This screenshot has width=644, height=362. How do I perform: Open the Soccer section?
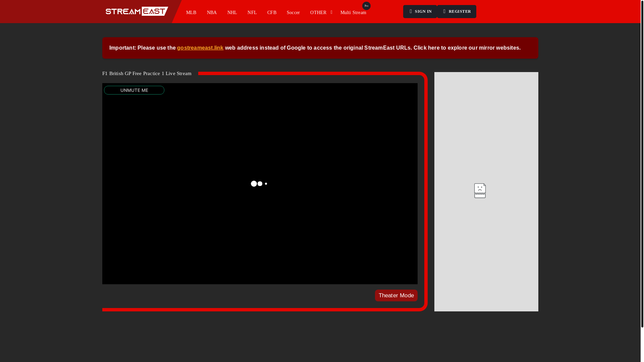coord(293,12)
